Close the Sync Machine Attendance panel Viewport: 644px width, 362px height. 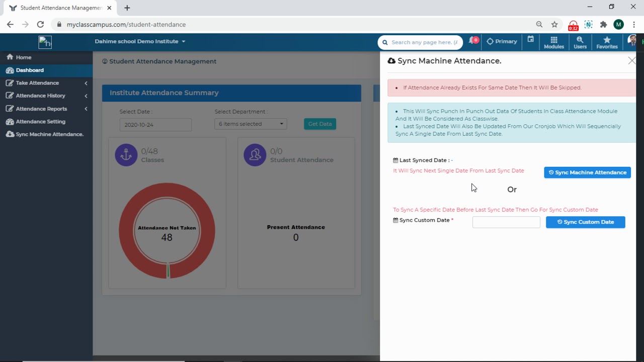pyautogui.click(x=631, y=61)
